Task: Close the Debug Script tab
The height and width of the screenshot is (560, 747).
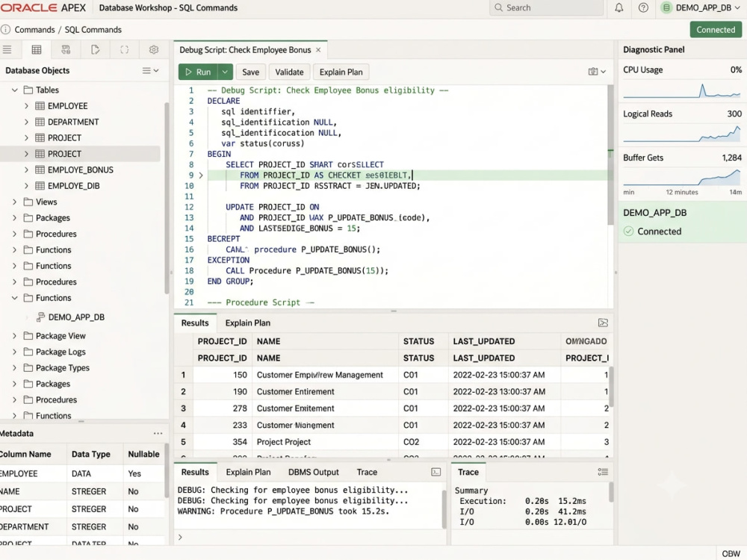Action: (318, 50)
